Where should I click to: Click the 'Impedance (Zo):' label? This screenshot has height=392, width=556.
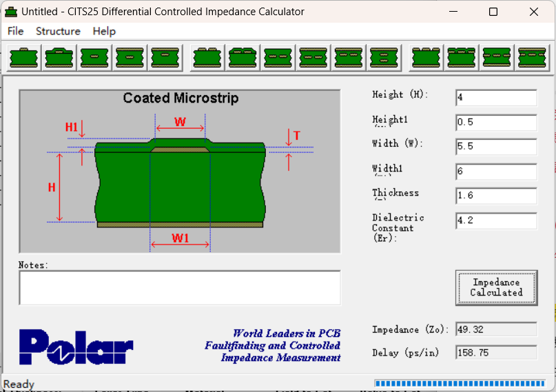pos(410,329)
